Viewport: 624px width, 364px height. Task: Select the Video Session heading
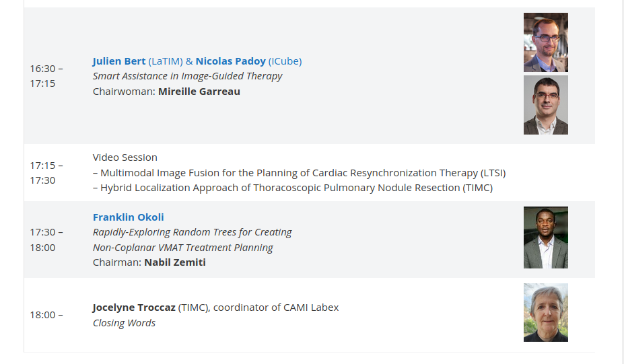pyautogui.click(x=125, y=157)
